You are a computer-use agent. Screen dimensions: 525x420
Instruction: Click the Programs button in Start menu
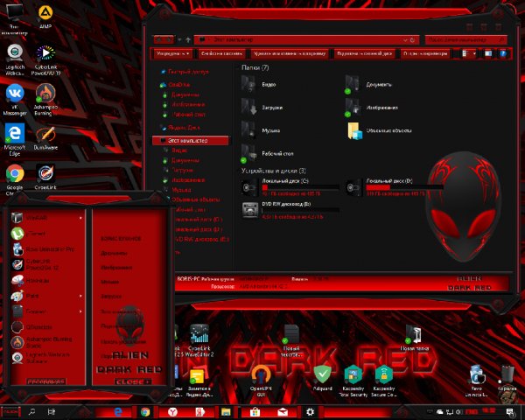[45, 381]
